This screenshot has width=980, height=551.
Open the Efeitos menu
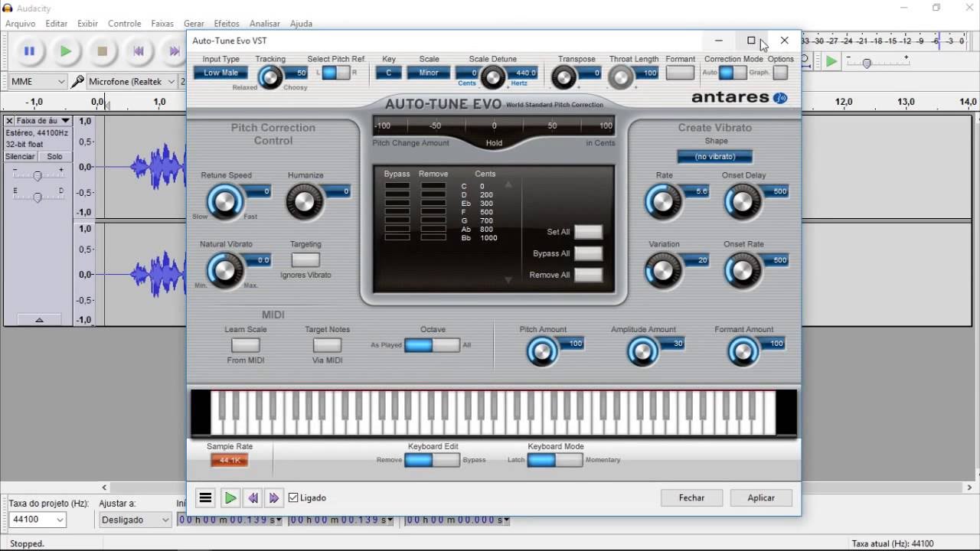(x=227, y=24)
